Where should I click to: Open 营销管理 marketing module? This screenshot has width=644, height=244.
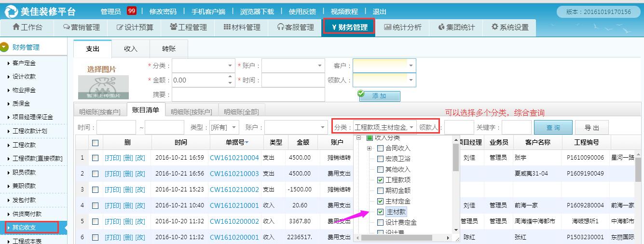(82, 27)
